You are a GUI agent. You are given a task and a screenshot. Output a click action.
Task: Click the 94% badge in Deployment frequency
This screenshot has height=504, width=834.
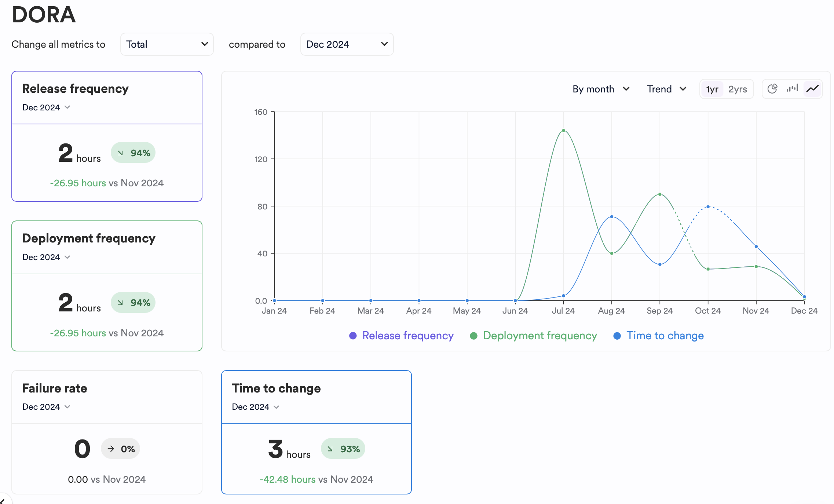point(133,303)
